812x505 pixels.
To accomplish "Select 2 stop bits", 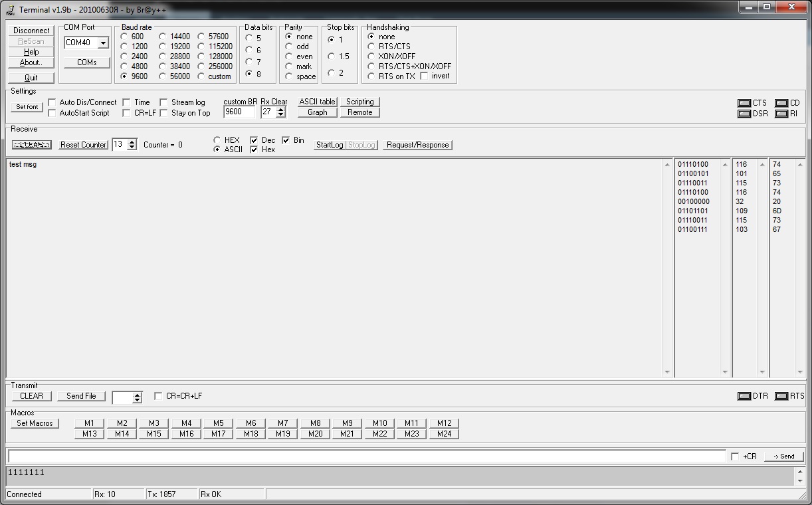I will tap(331, 73).
